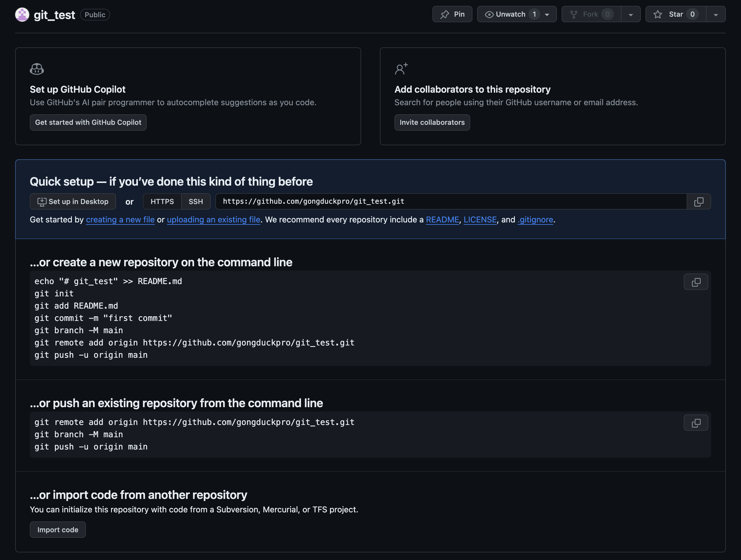Expand the Fork options dropdown arrow
Image resolution: width=741 pixels, height=560 pixels.
[x=631, y=15]
